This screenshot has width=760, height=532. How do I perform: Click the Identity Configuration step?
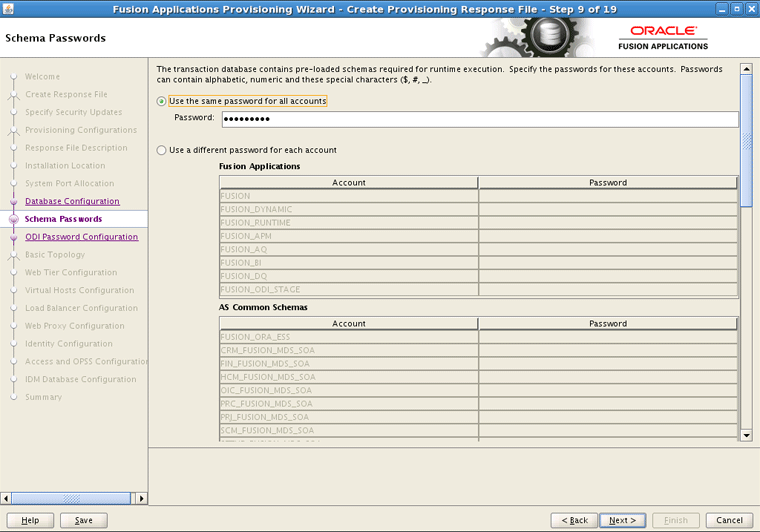tap(69, 344)
